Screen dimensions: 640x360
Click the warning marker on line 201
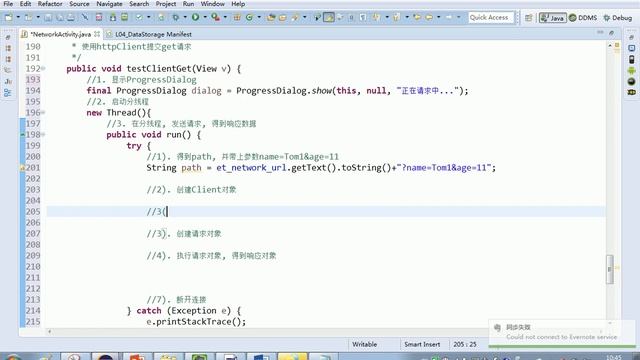click(x=22, y=168)
